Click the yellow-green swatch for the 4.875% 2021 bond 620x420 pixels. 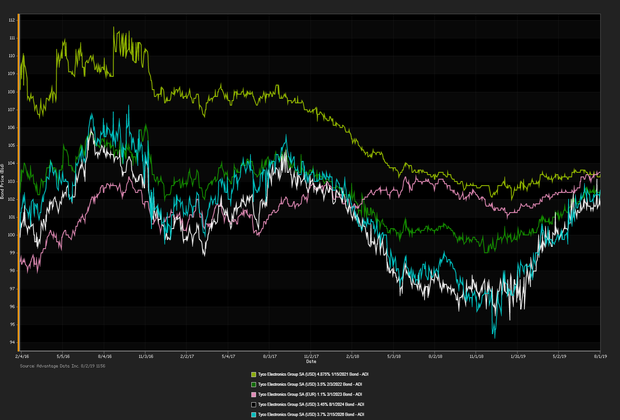click(253, 374)
